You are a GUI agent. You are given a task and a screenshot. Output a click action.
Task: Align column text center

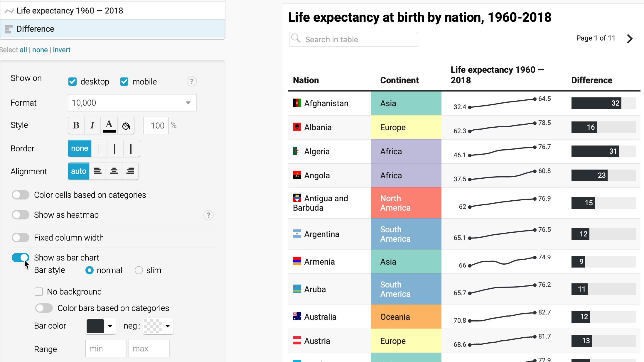(114, 171)
